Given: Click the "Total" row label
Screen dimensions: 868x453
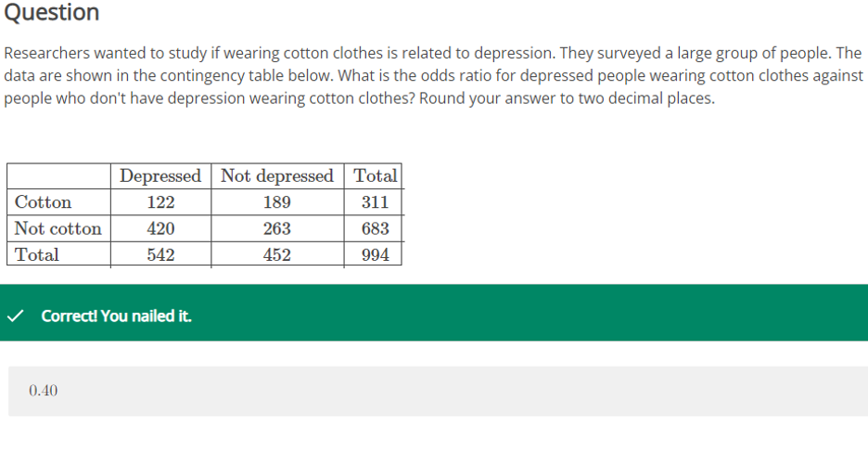Looking at the screenshot, I should coord(37,254).
